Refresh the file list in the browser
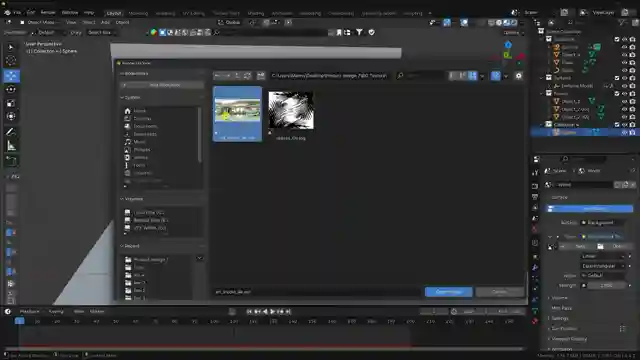Viewport: 640px width, 360px height. pos(247,76)
